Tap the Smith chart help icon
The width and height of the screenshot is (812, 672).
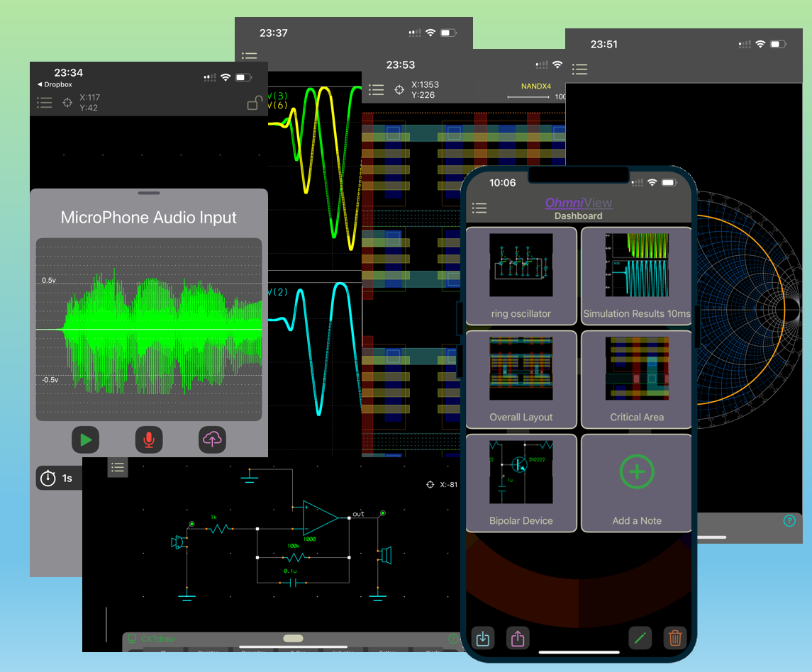pos(789,521)
